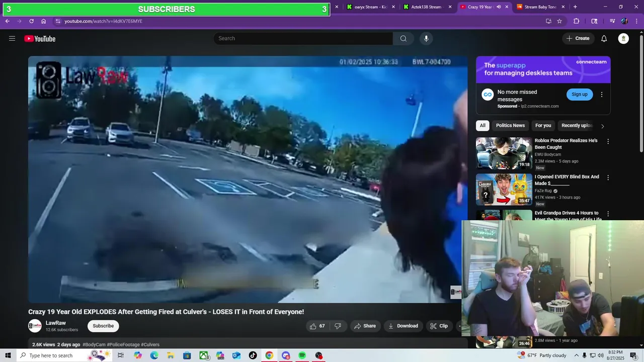Click the Create button
This screenshot has height=362, width=644.
coord(578,39)
